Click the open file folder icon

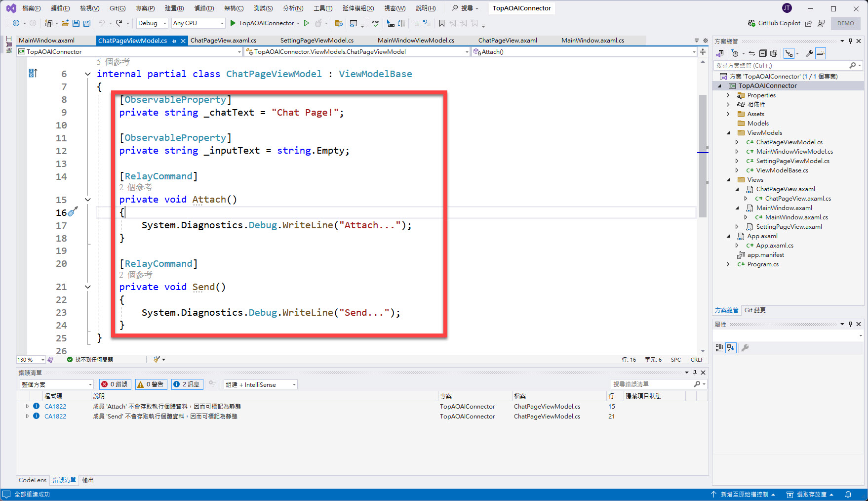tap(65, 23)
